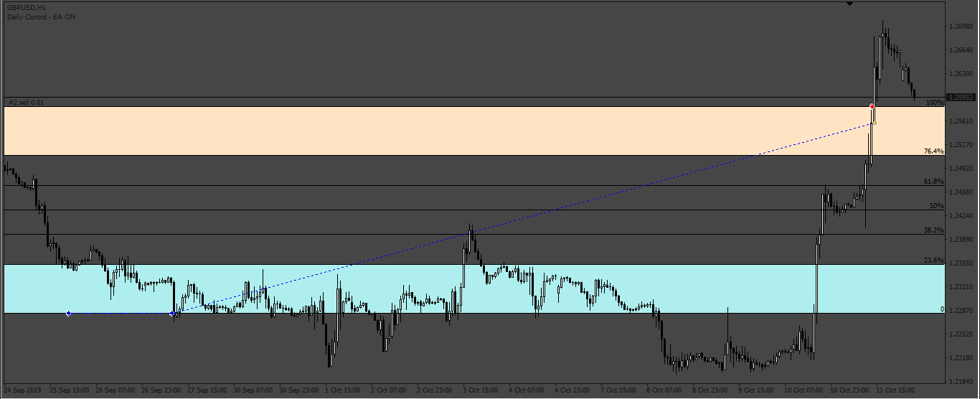The height and width of the screenshot is (399, 980).
Task: Click price scale value 1.24580
Action: (x=961, y=192)
